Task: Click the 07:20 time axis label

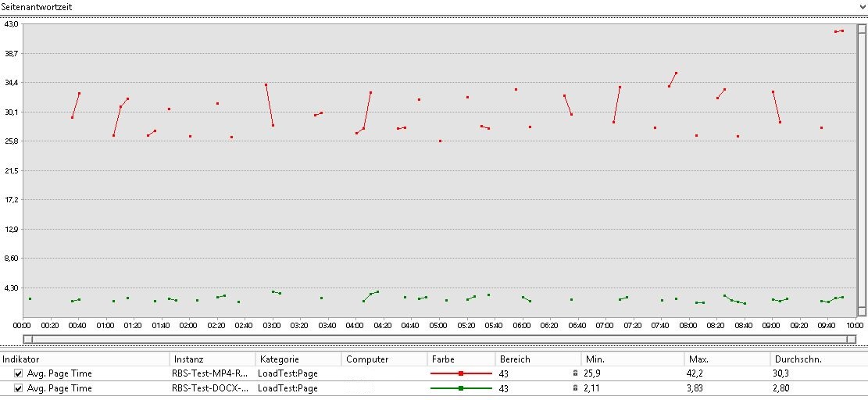Action: [x=633, y=325]
